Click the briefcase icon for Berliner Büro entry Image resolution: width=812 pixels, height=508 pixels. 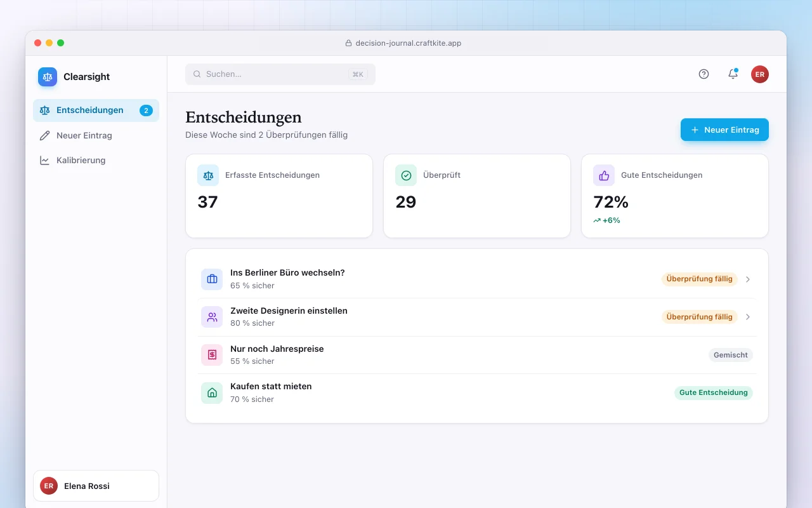[x=212, y=279]
